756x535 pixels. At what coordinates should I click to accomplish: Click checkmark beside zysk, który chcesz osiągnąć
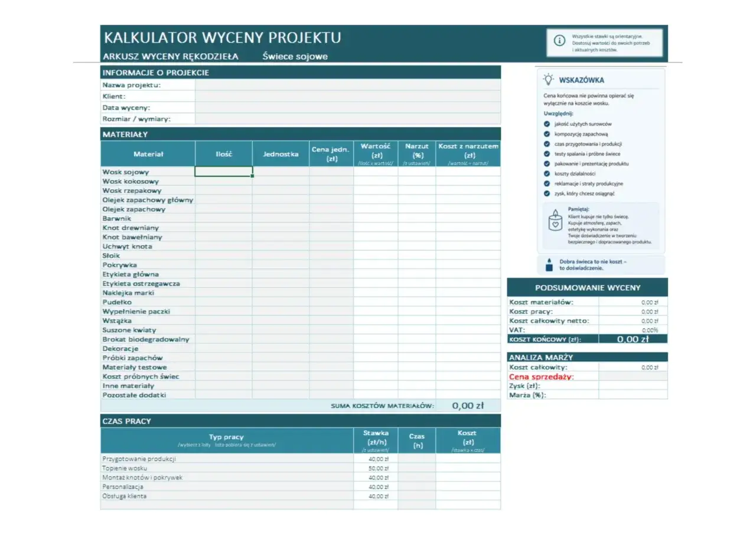[547, 193]
